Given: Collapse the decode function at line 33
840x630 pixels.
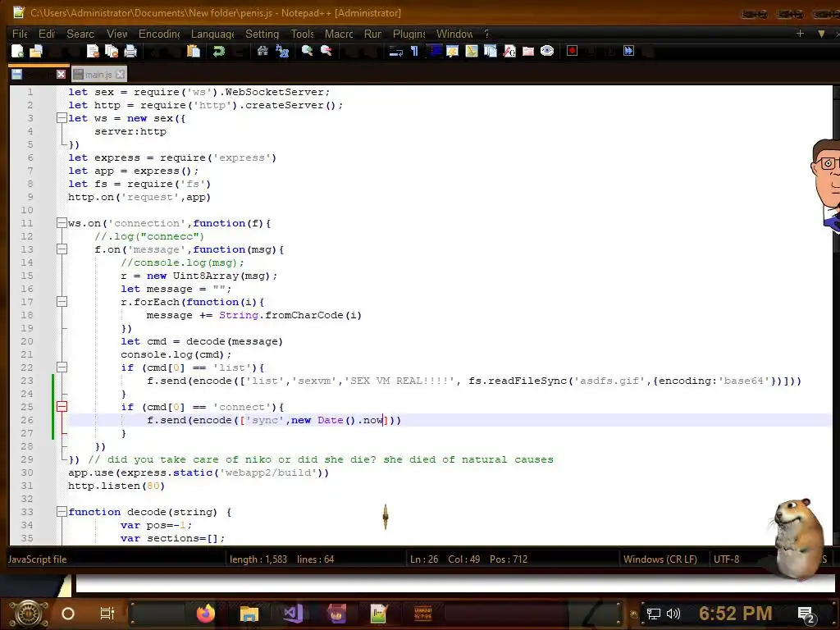Looking at the screenshot, I should (62, 512).
